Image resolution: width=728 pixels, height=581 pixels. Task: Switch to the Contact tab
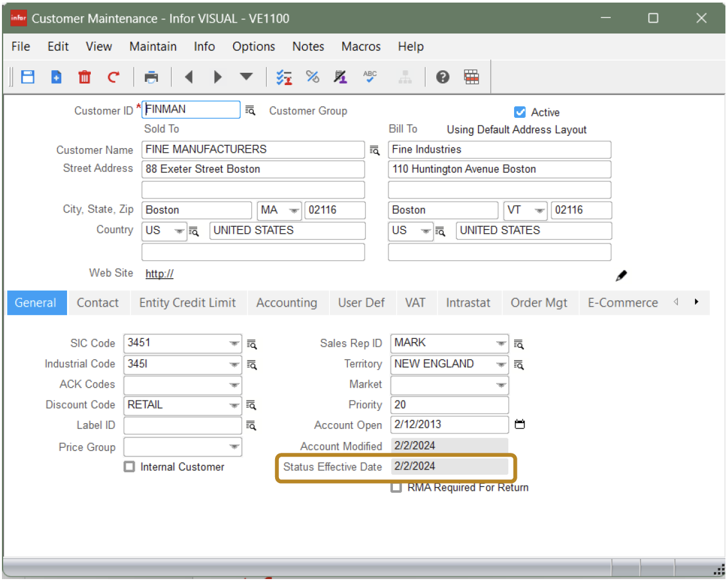97,303
